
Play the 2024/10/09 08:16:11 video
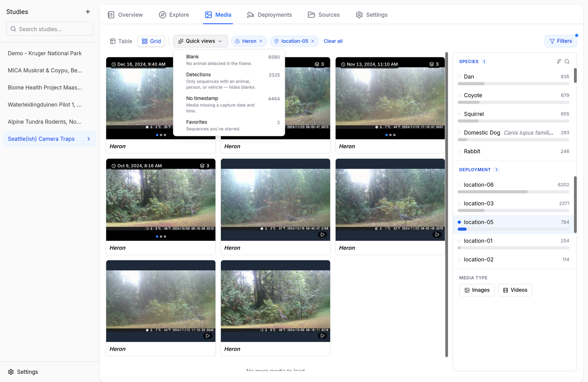coord(322,336)
